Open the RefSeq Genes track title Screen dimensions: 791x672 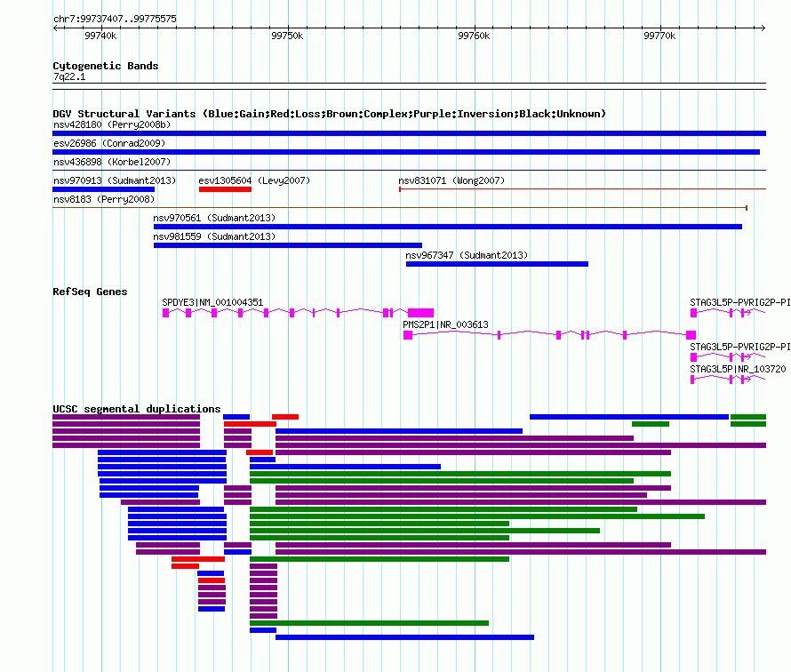click(90, 292)
